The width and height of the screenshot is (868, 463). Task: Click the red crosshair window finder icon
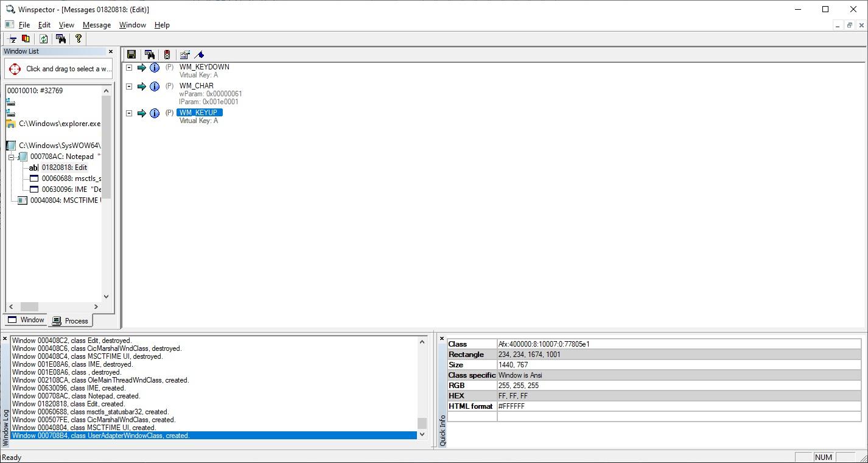point(15,69)
